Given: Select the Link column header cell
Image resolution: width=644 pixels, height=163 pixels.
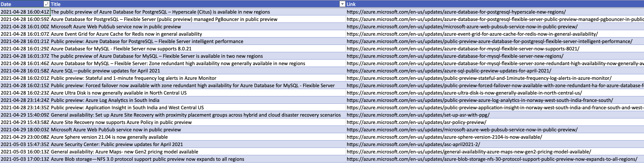Looking at the screenshot, I should tap(479, 4).
